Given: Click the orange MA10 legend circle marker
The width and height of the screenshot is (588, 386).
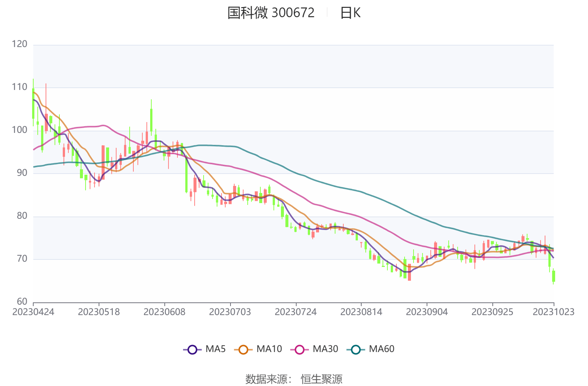Looking at the screenshot, I should tap(243, 350).
